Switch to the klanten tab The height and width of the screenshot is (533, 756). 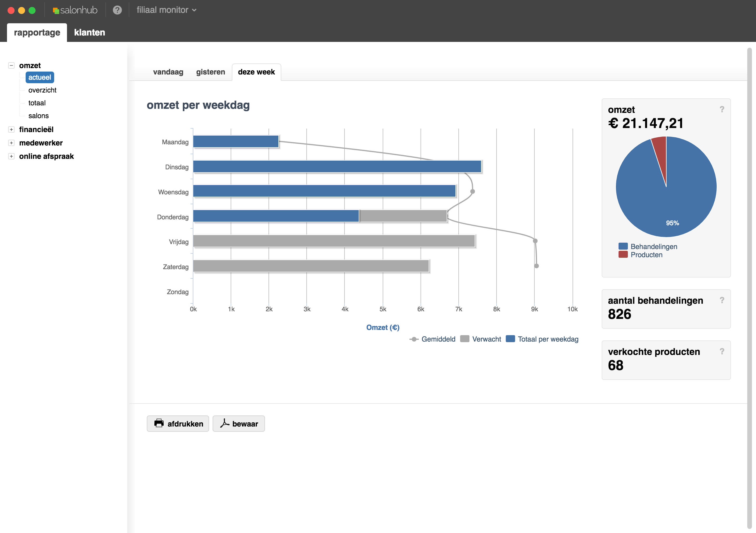(90, 33)
